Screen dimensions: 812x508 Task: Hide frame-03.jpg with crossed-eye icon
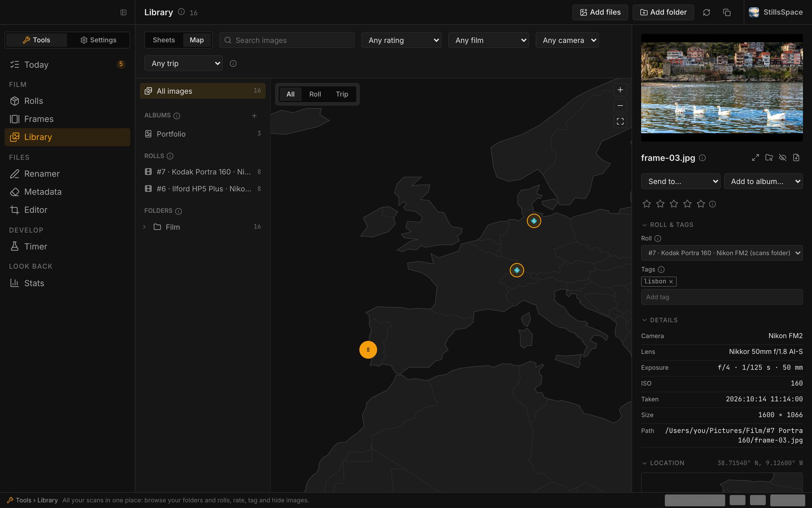[x=782, y=158]
